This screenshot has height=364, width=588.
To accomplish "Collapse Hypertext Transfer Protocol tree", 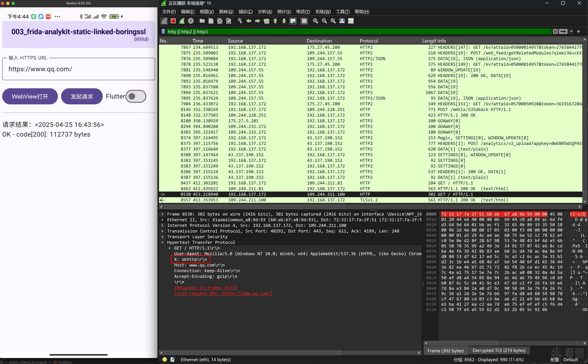I will click(x=163, y=242).
